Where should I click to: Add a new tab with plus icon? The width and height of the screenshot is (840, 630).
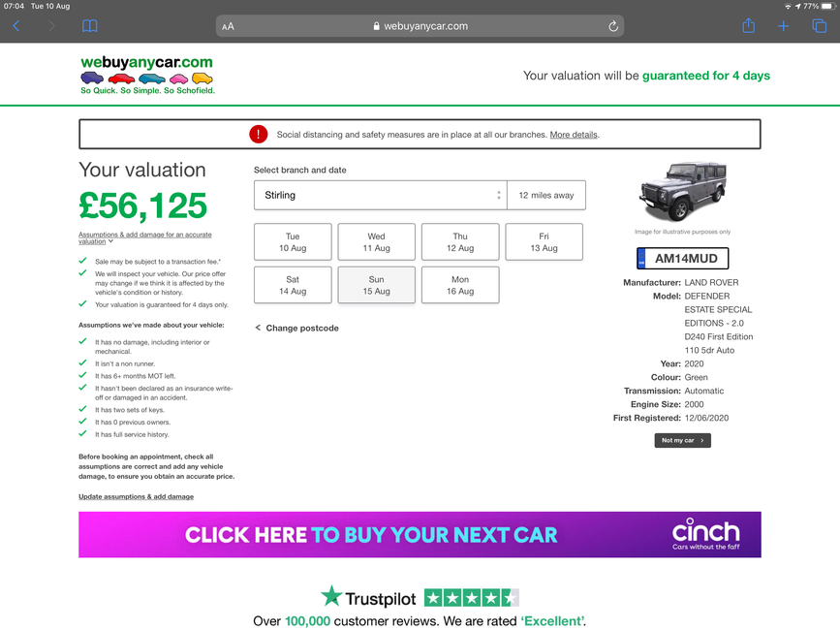(783, 26)
